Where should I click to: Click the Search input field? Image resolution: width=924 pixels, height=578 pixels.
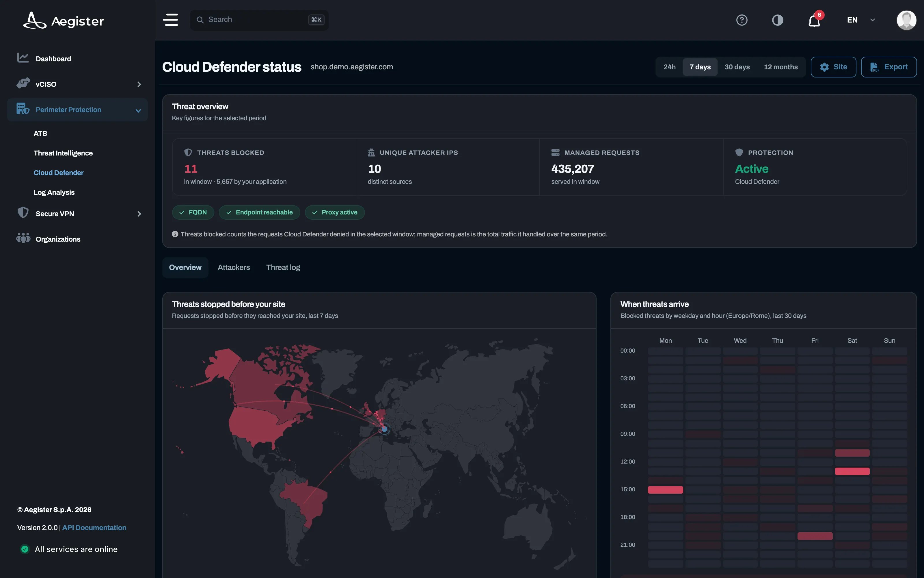[x=259, y=20]
